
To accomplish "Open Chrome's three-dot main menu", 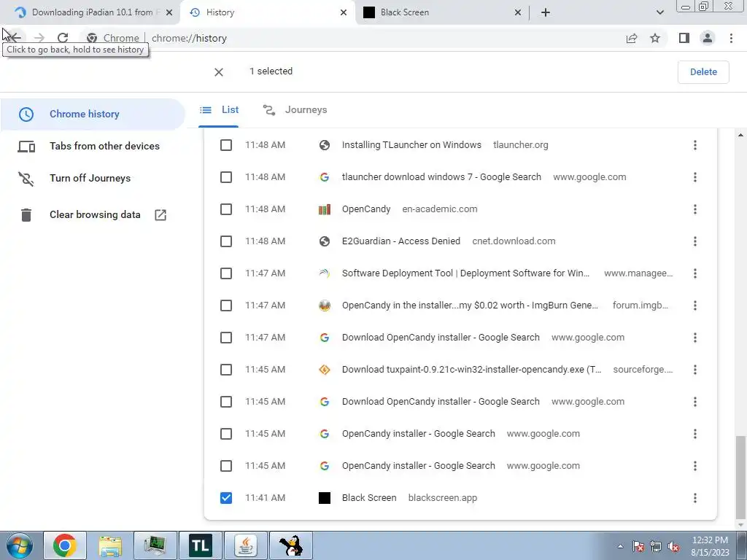I will pos(731,38).
